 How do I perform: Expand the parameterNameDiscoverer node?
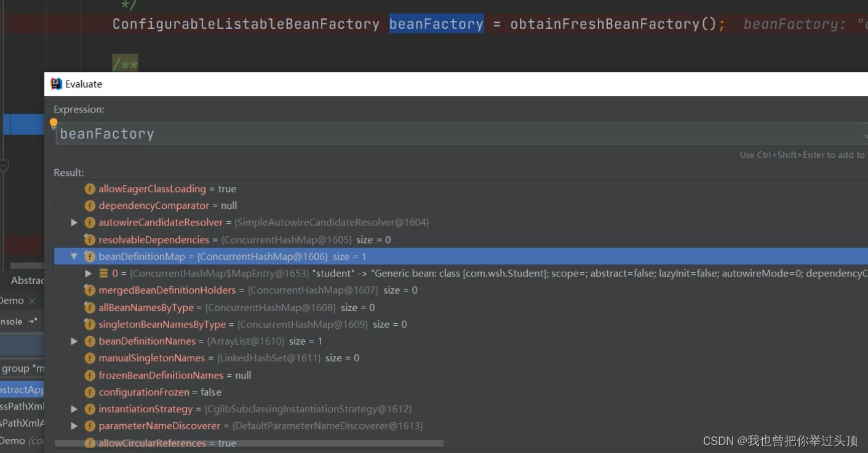coord(74,425)
